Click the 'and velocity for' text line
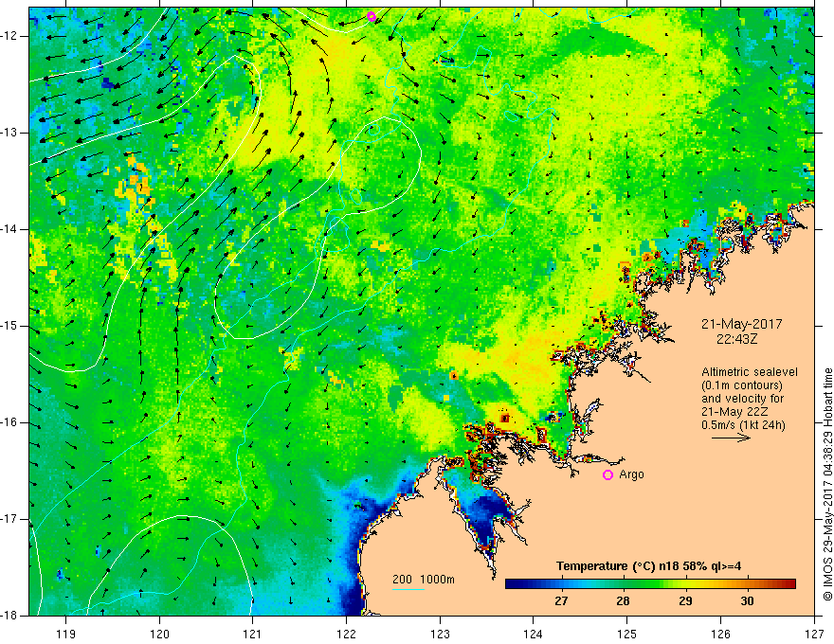This screenshot has width=834, height=644. (x=742, y=399)
